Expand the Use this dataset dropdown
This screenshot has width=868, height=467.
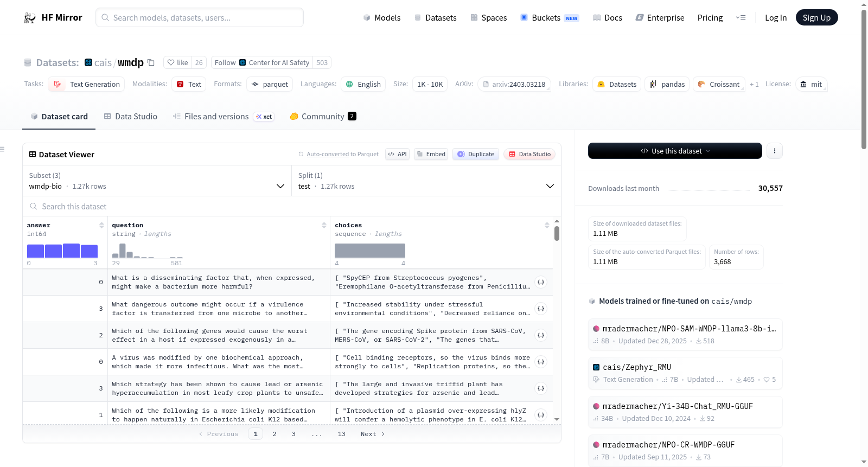(675, 151)
